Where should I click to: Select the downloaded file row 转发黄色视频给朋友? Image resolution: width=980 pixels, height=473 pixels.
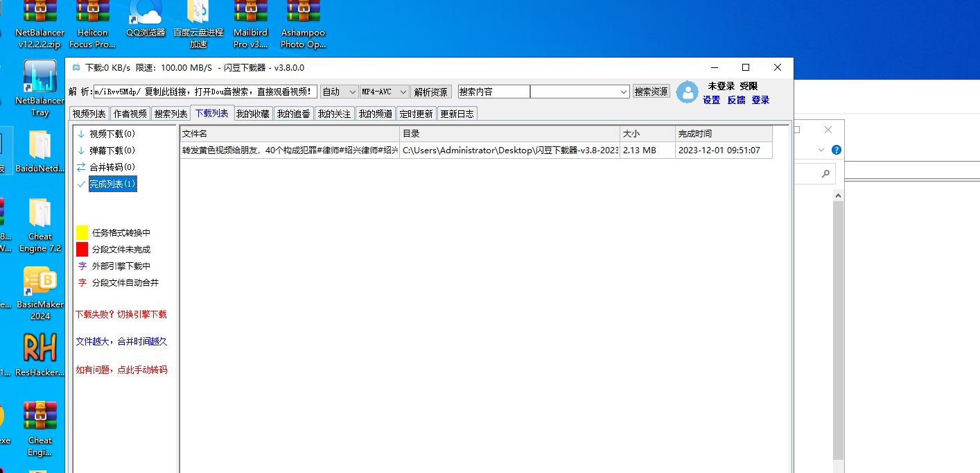475,150
